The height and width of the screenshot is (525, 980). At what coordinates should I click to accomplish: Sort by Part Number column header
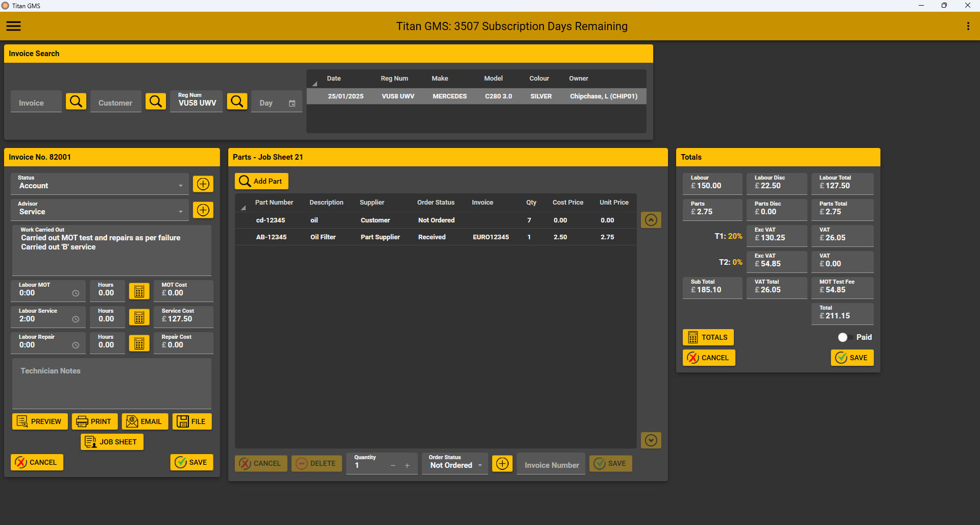(274, 203)
